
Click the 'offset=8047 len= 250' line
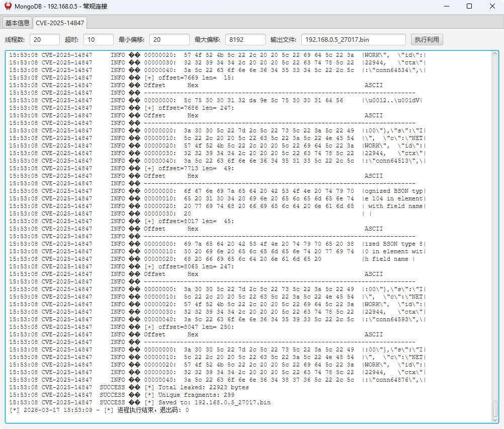[x=122, y=327]
